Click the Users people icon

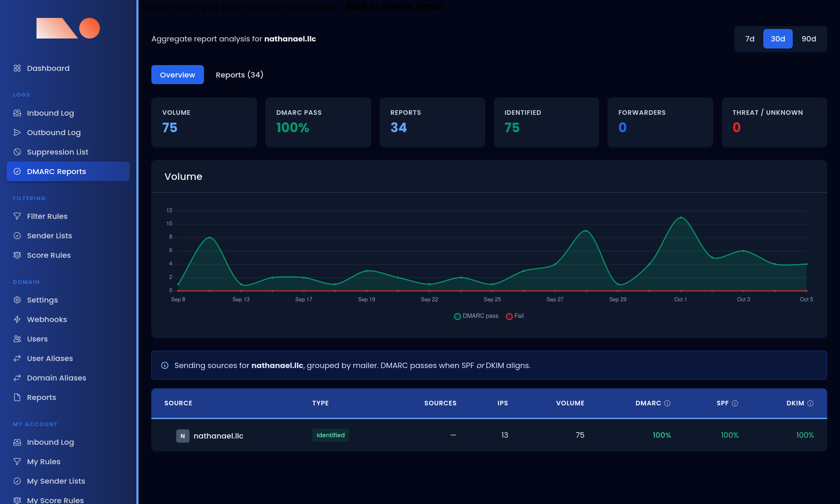coord(17,339)
